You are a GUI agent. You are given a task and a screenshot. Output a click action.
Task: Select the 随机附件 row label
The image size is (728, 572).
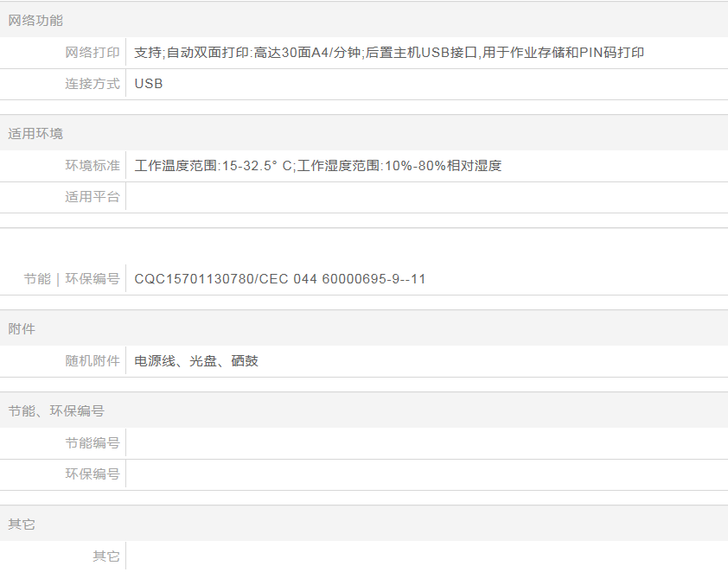[x=93, y=361]
